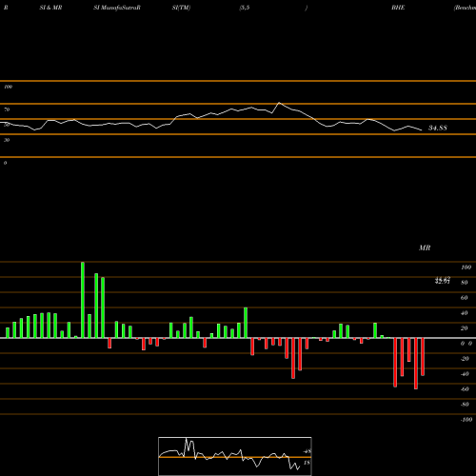Click the 40 label on the MR axis
This screenshot has height=476, width=476.
[465, 313]
